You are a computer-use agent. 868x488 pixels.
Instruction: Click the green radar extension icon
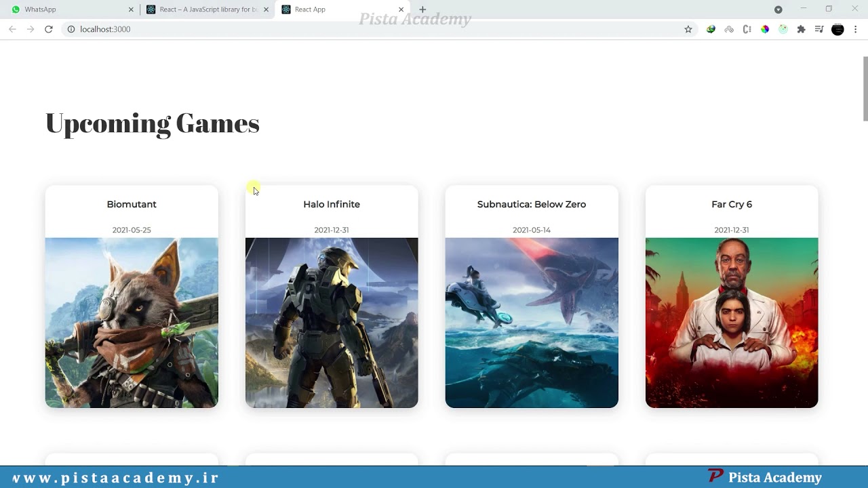[x=783, y=29]
